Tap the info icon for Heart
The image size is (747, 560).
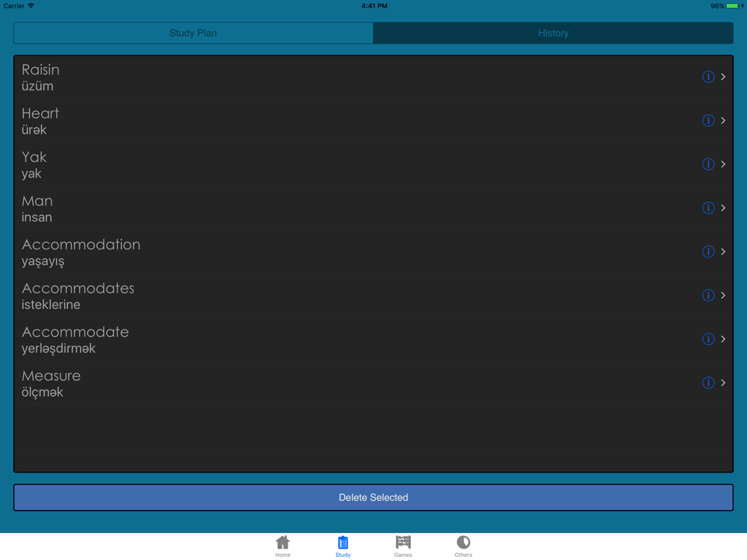708,120
